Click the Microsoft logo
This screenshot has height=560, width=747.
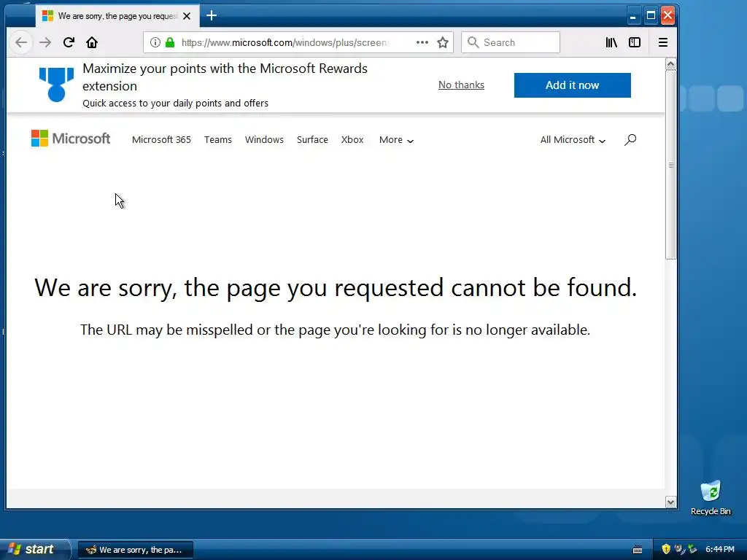[71, 139]
